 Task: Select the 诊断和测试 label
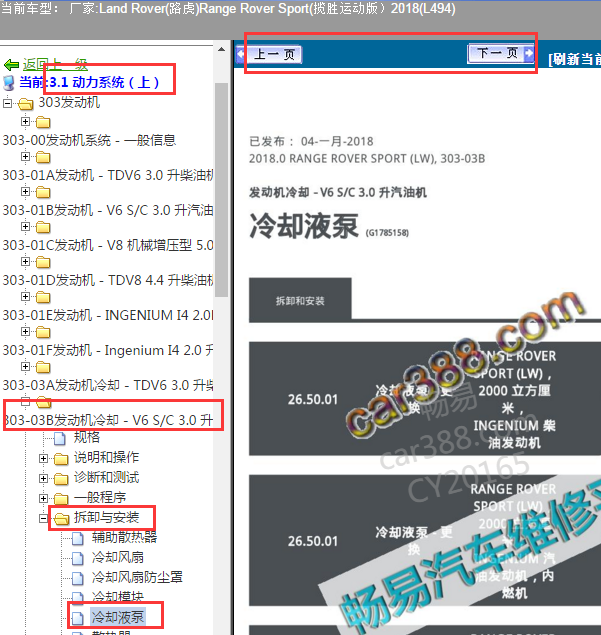[107, 477]
